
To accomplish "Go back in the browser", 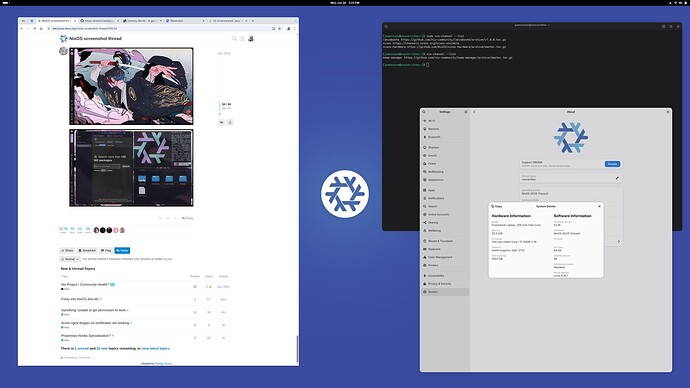I will tap(22, 29).
